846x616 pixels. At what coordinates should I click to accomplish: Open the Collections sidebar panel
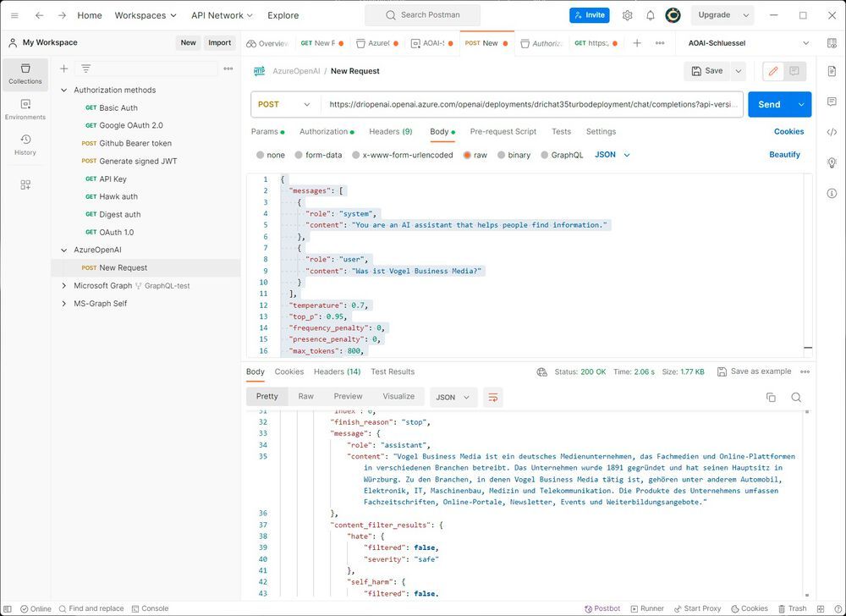click(x=25, y=74)
